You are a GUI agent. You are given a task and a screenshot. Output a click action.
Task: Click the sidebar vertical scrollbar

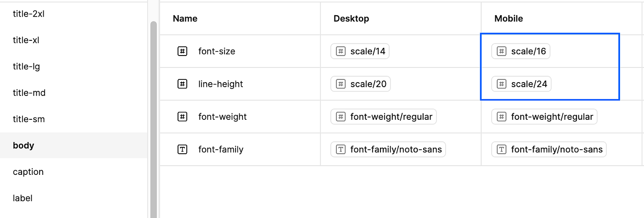(153, 119)
